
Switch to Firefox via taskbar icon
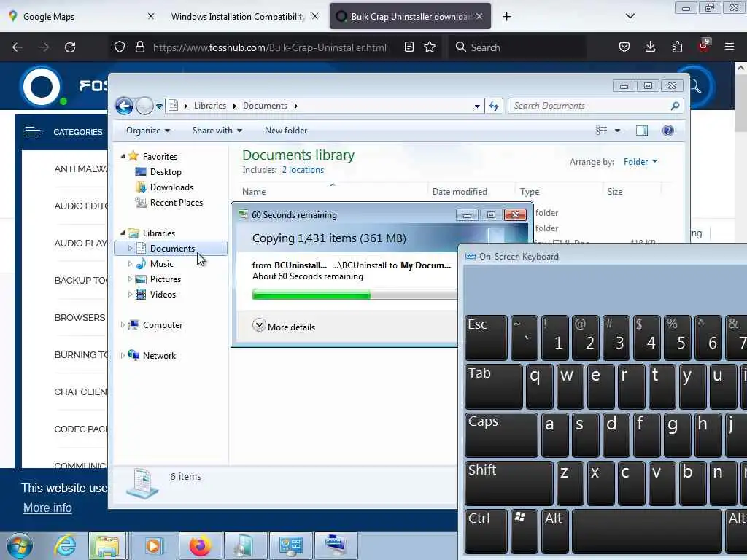(x=200, y=545)
